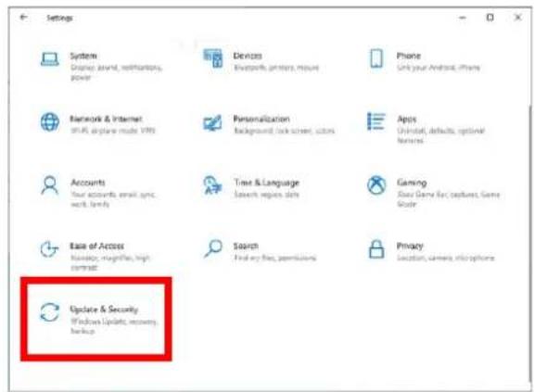Select the System category title

(83, 56)
